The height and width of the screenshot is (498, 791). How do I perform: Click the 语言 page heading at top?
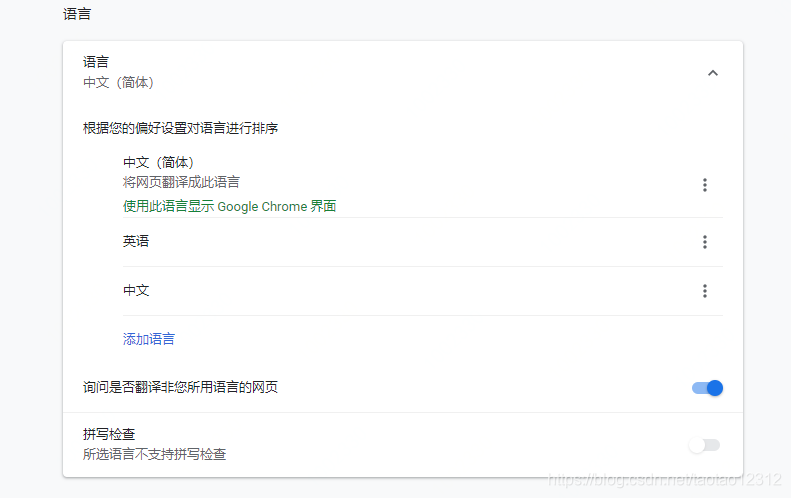(x=77, y=14)
